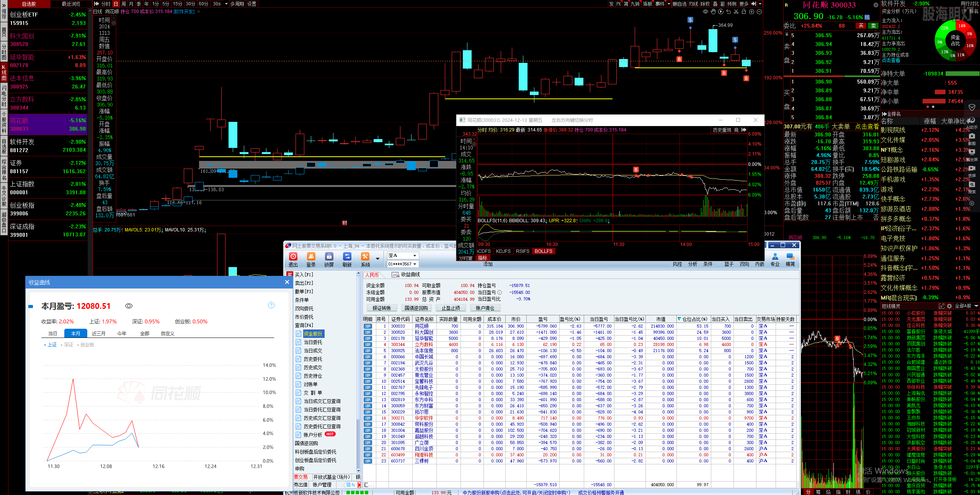Switch to the 近三月 tab in 收益曲线
The width and height of the screenshot is (980, 495).
pyautogui.click(x=99, y=333)
